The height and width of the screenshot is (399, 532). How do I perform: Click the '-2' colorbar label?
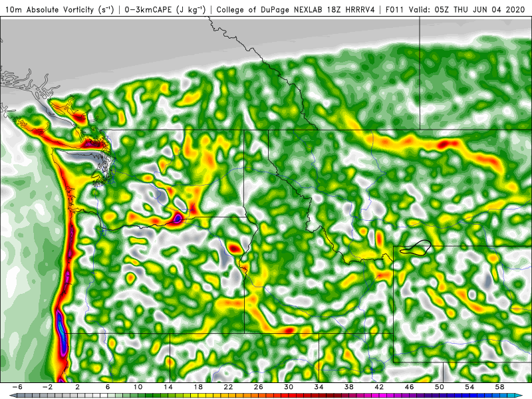[x=47, y=387]
